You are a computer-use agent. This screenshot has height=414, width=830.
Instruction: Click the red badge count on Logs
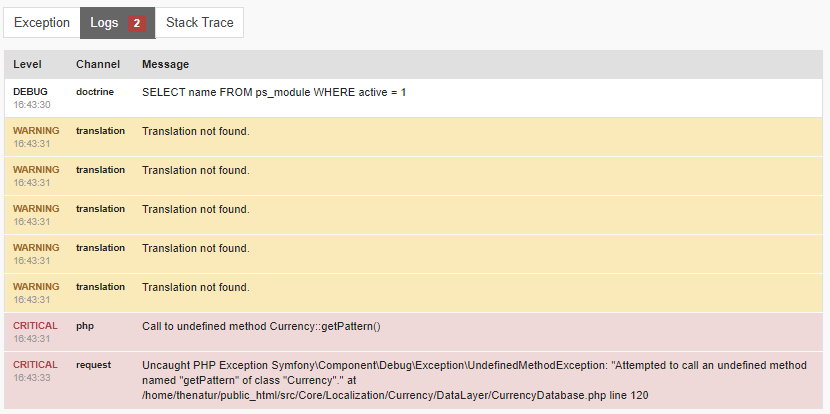click(x=136, y=23)
